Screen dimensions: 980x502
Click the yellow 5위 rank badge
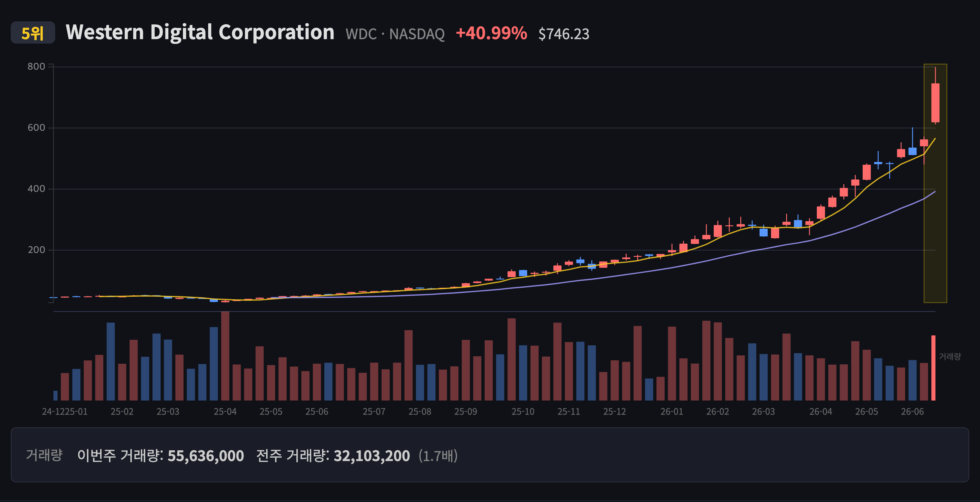click(x=33, y=33)
